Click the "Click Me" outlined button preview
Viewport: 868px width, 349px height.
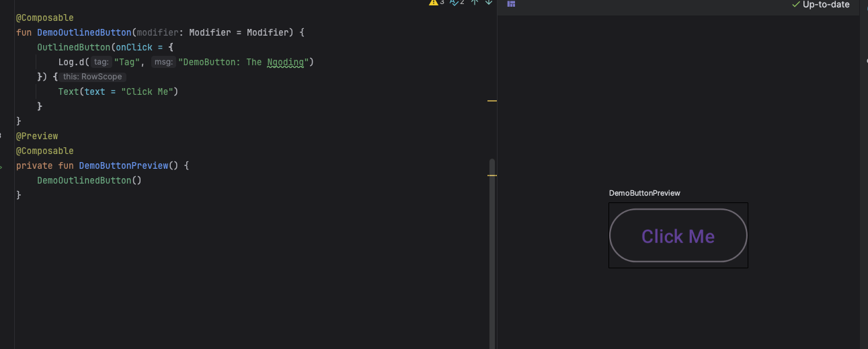coord(678,236)
